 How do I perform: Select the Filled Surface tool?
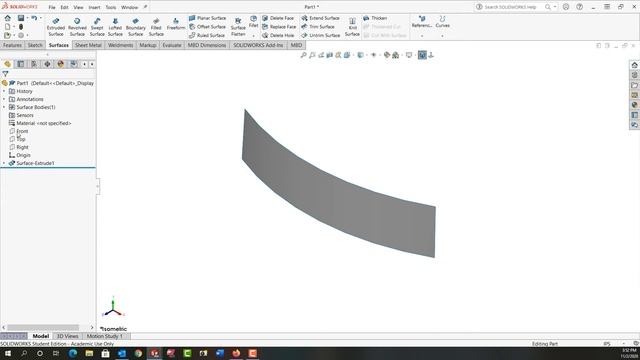(156, 27)
